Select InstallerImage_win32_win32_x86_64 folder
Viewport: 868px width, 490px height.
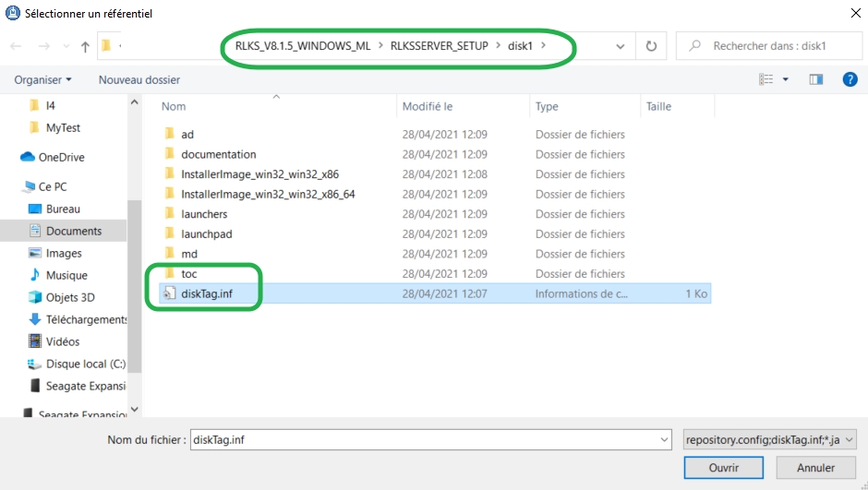tap(268, 194)
